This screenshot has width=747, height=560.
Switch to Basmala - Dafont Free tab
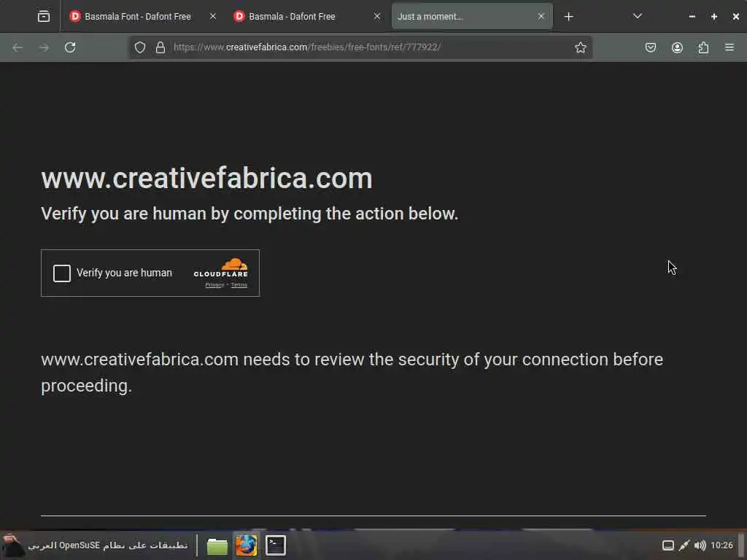point(306,16)
